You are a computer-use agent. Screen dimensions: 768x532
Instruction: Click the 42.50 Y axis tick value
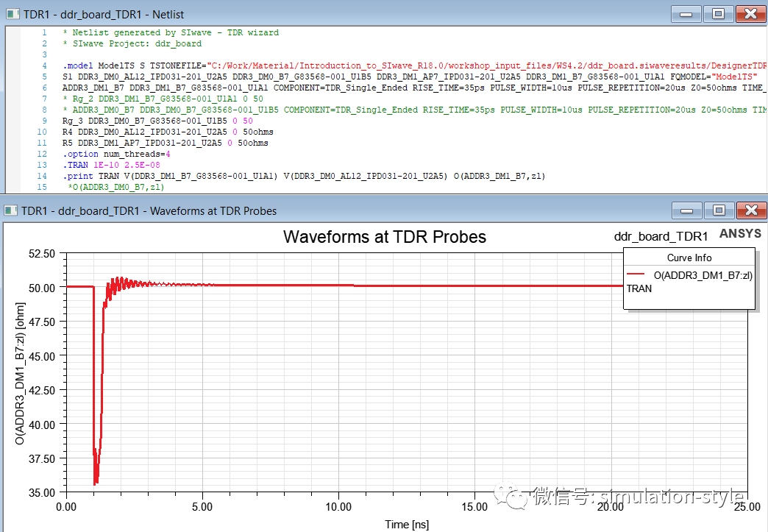click(x=42, y=391)
